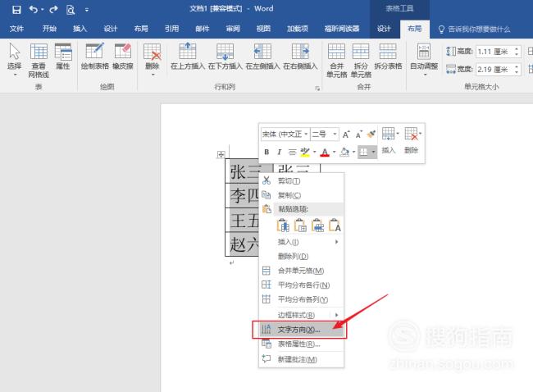Image resolution: width=533 pixels, height=392 pixels.
Task: Choose 平均分布各列(Y) Distribute Columns
Action: (301, 299)
